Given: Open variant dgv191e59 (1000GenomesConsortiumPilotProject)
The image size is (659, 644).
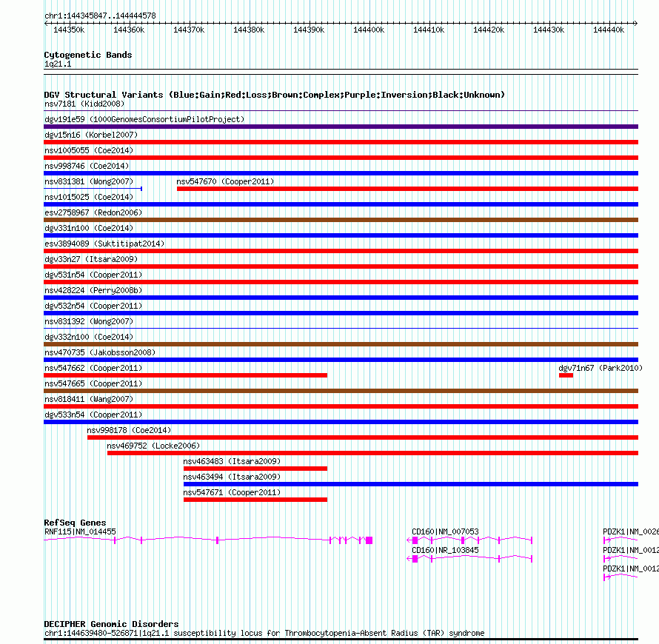Looking at the screenshot, I should coord(144,119).
